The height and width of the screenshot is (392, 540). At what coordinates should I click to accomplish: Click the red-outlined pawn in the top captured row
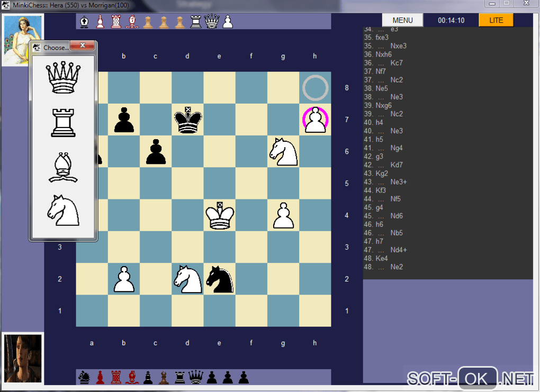100,22
